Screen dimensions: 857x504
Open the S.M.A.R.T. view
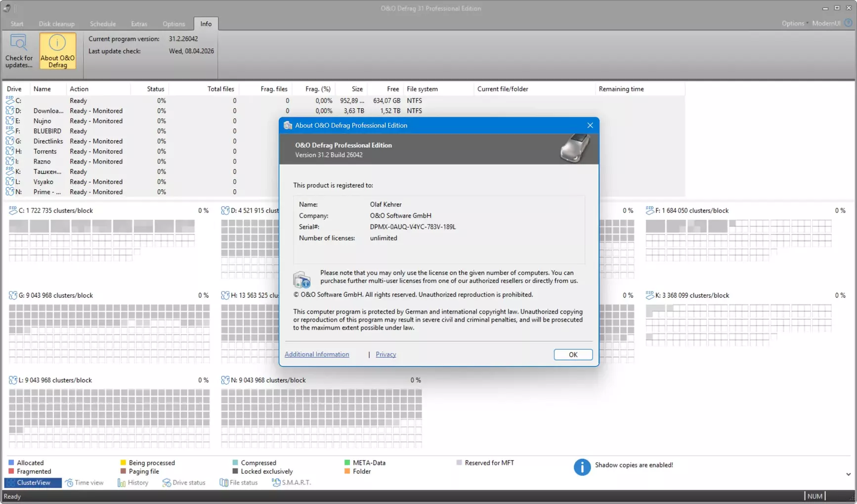[292, 483]
